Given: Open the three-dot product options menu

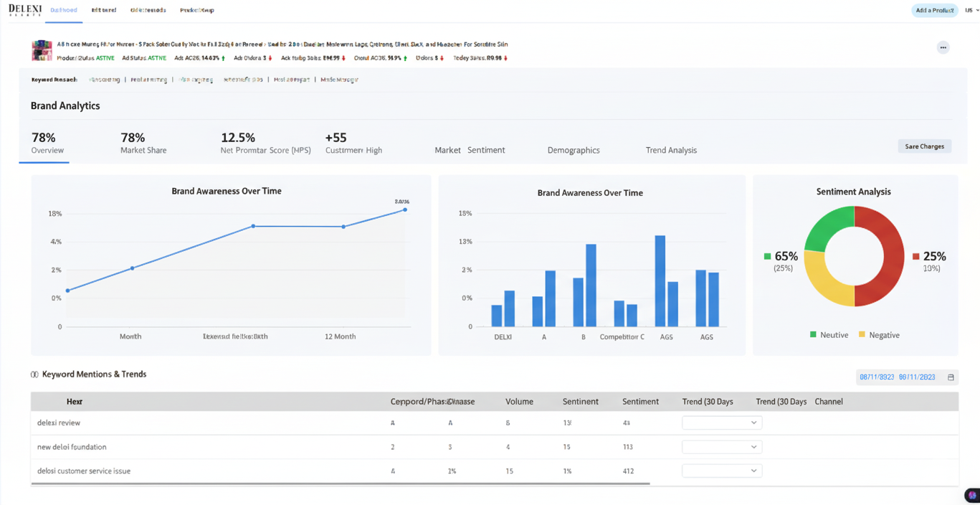Looking at the screenshot, I should (943, 47).
